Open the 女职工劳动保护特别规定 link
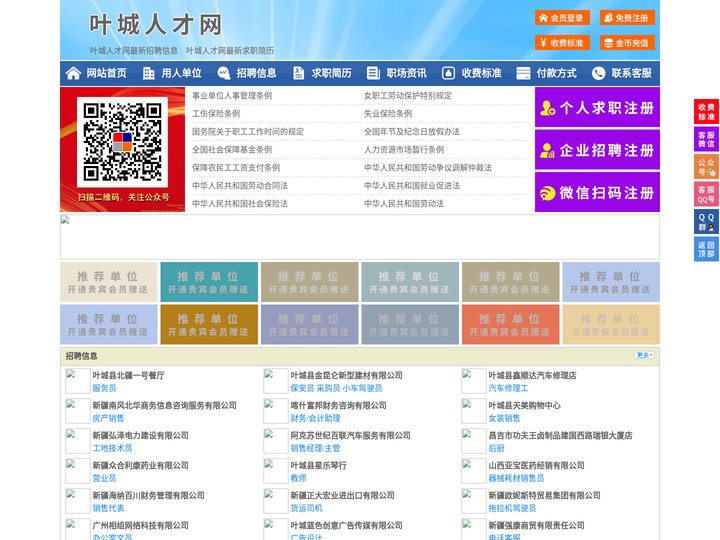The width and height of the screenshot is (720, 540). (408, 96)
